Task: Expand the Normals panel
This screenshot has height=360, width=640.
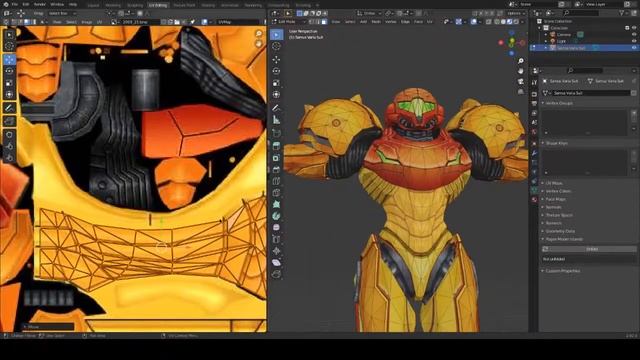Action: pyautogui.click(x=553, y=207)
